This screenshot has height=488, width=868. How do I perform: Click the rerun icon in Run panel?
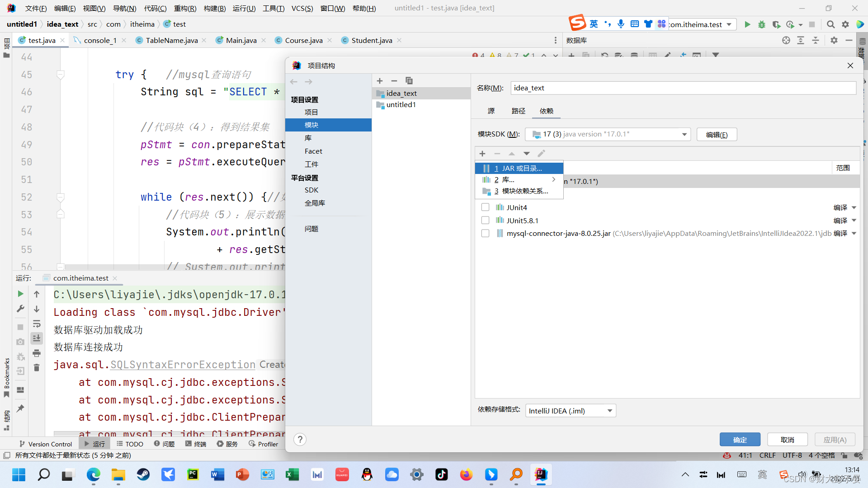(x=20, y=294)
